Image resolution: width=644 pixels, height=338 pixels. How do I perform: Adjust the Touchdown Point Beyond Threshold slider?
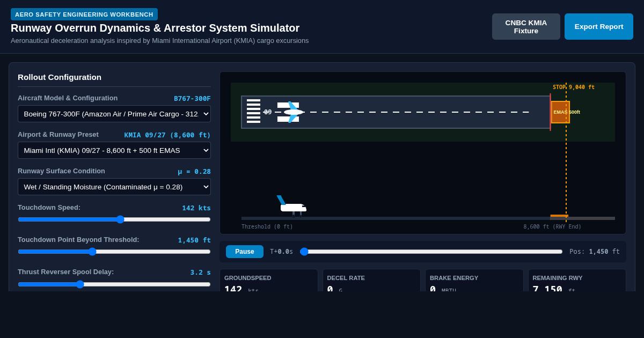(x=114, y=252)
